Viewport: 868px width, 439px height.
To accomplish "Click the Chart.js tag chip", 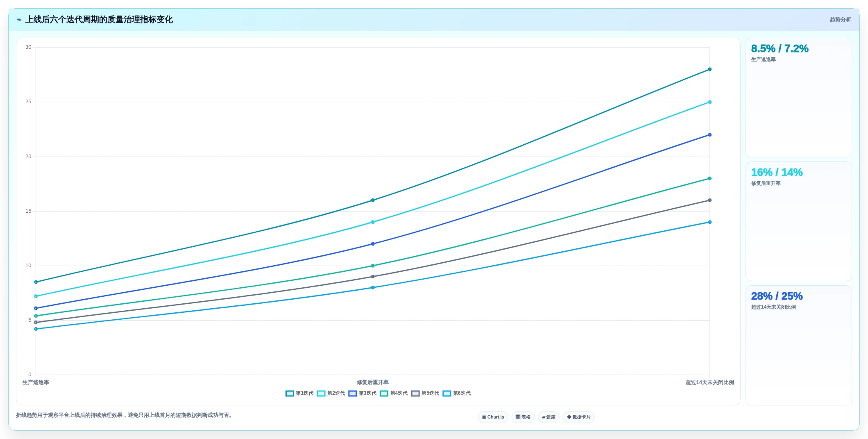I will (493, 417).
